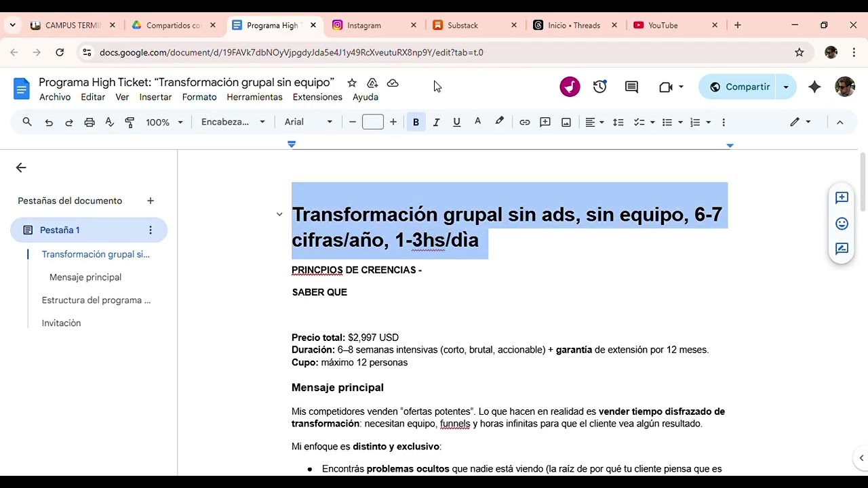Open the Ayuda menu
This screenshot has width=868, height=488.
point(366,97)
